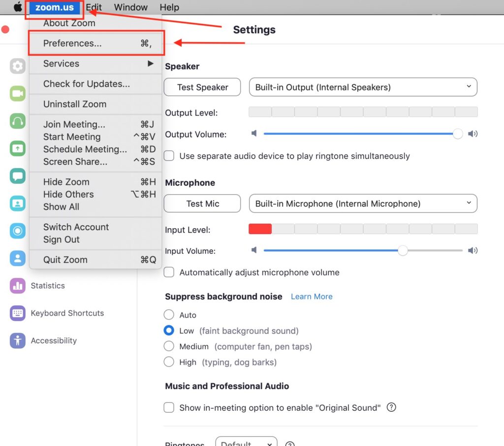Select the Chat settings speech bubble icon
This screenshot has width=504, height=446.
coord(18,176)
